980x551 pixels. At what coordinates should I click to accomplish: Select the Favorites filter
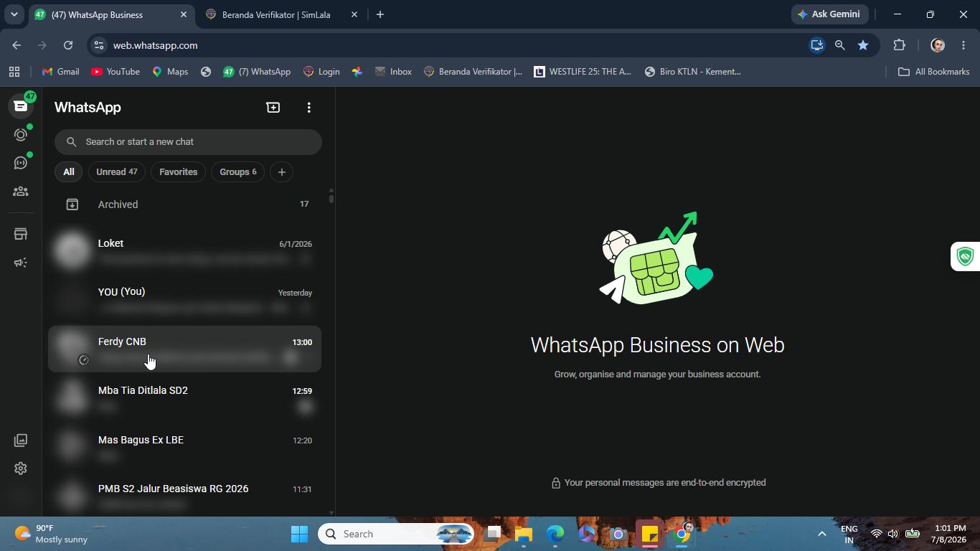pyautogui.click(x=179, y=172)
